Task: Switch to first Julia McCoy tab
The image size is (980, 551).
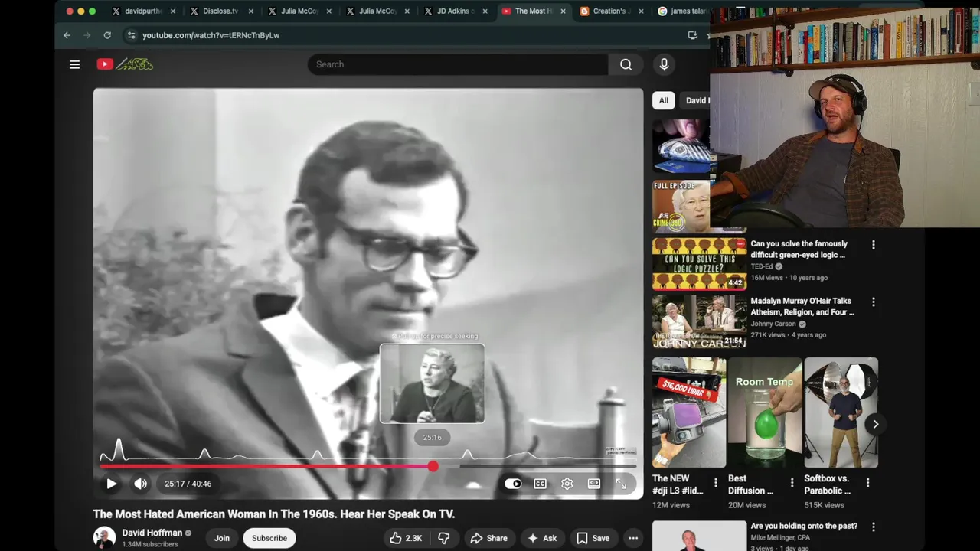Action: tap(300, 11)
